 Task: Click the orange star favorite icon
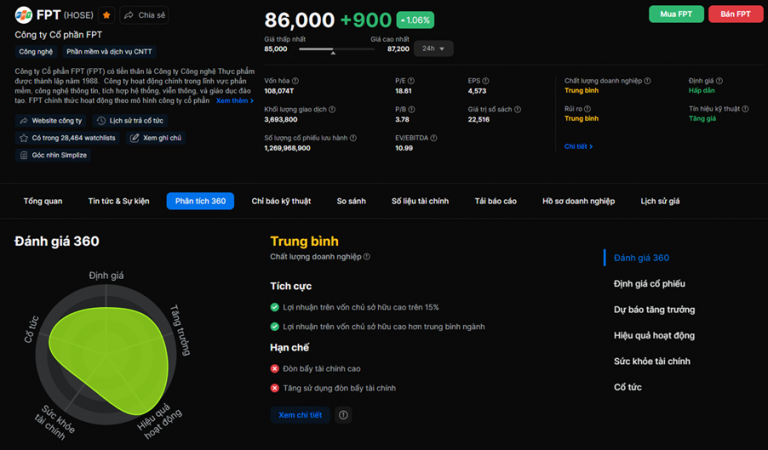[x=107, y=15]
